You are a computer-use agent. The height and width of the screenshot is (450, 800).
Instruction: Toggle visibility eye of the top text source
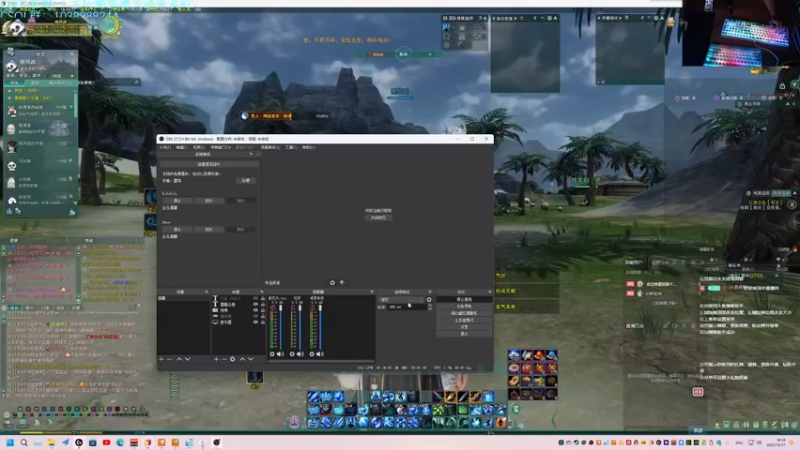(256, 298)
